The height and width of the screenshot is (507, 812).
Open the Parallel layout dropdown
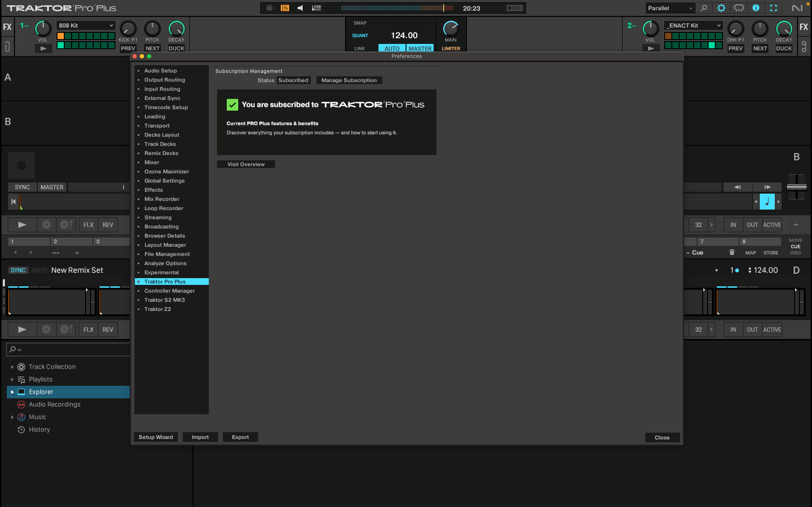(670, 8)
